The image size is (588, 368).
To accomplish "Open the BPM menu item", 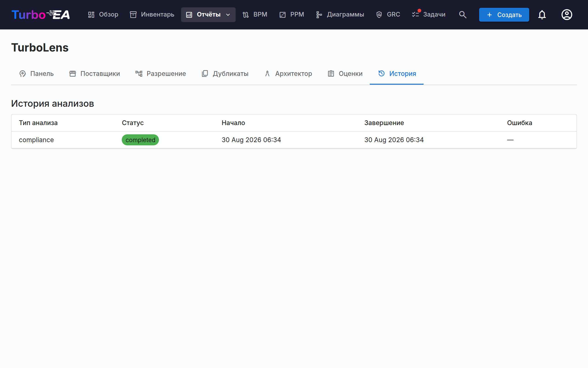I will coord(255,14).
